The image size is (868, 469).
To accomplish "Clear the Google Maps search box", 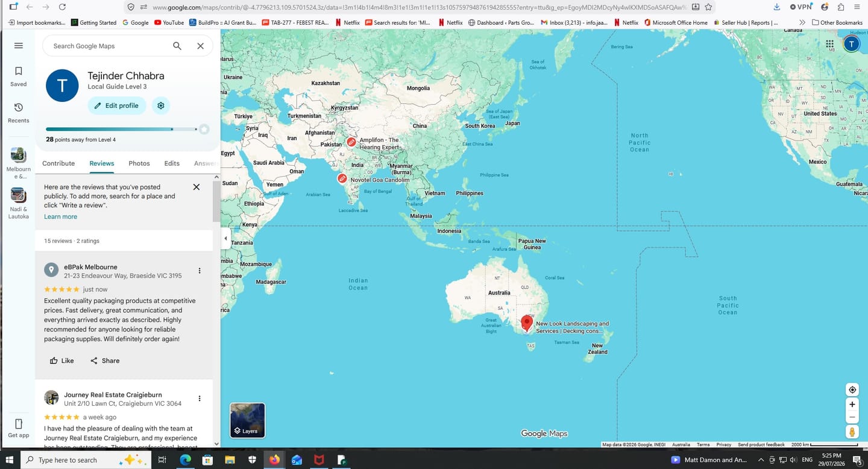I will coord(201,46).
